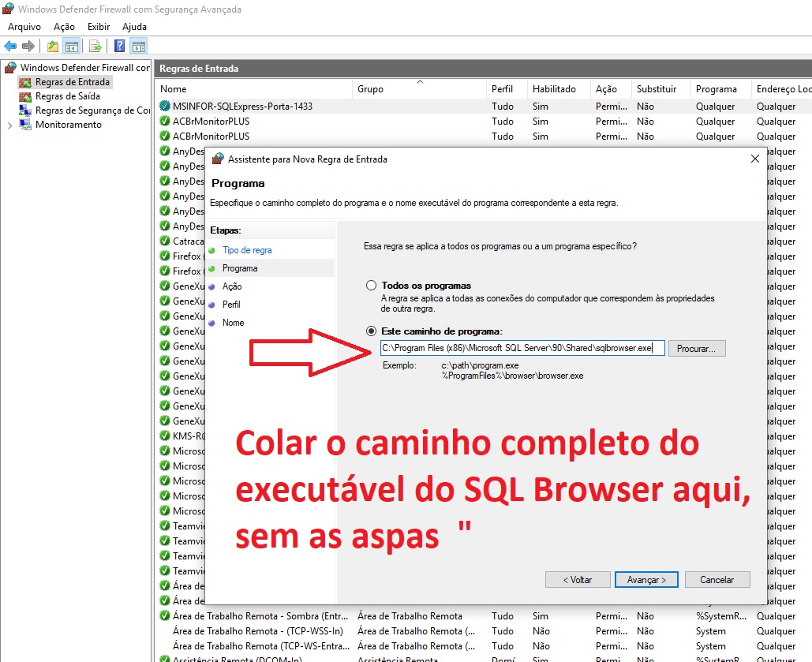This screenshot has height=662, width=812.
Task: Click the Nome step in the wizard steps
Action: (x=233, y=323)
